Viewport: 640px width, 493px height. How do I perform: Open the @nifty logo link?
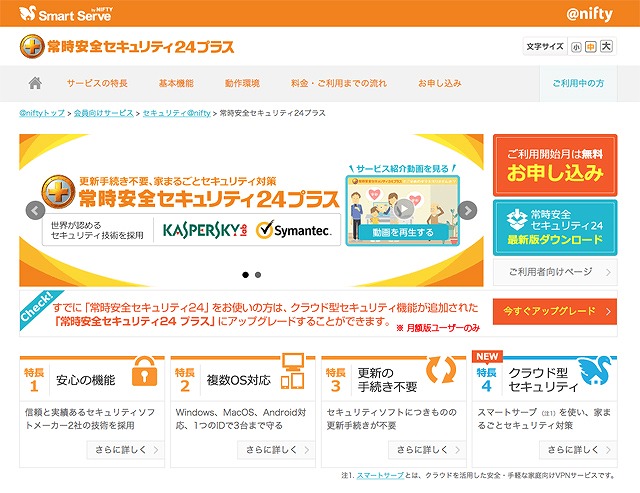point(589,14)
